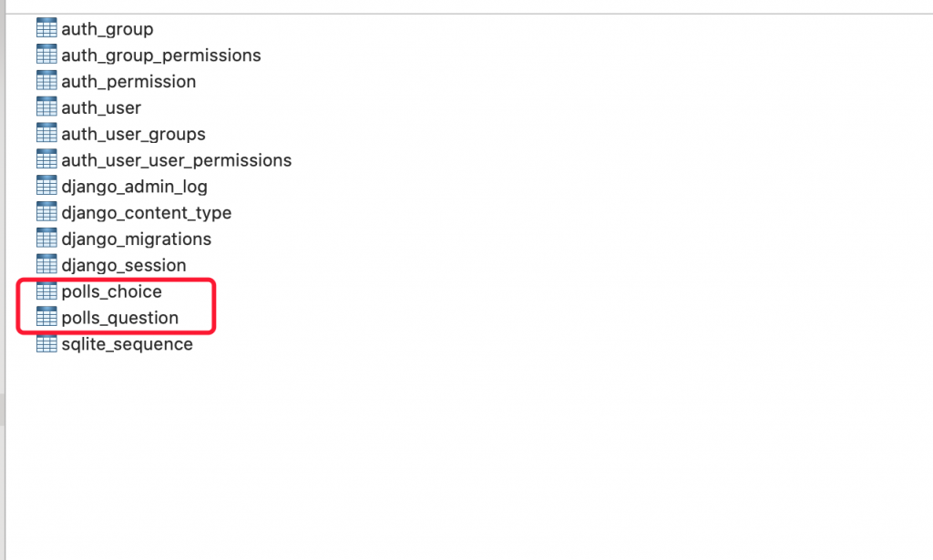Select the polls_choice table name text
This screenshot has height=560, width=933.
pyautogui.click(x=111, y=292)
